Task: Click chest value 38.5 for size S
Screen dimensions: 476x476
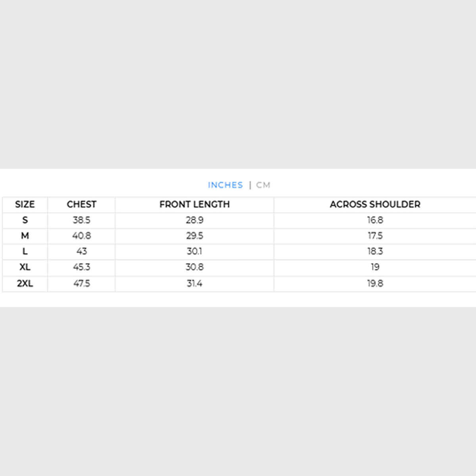Action: [81, 220]
